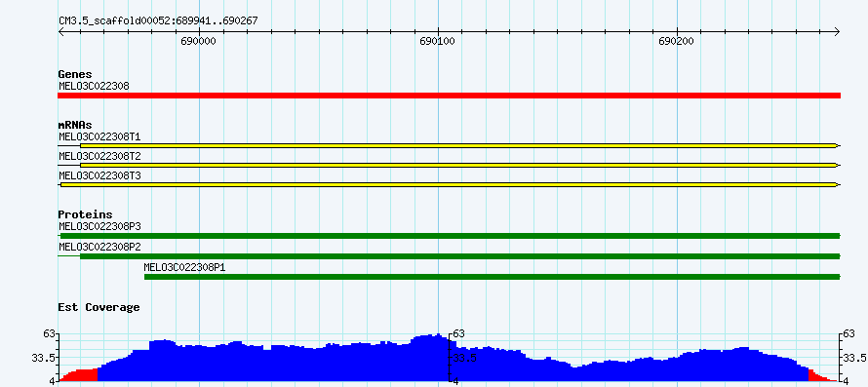This screenshot has height=387, width=868.
Task: Click the 690100 ruler position label
Action: coord(437,42)
